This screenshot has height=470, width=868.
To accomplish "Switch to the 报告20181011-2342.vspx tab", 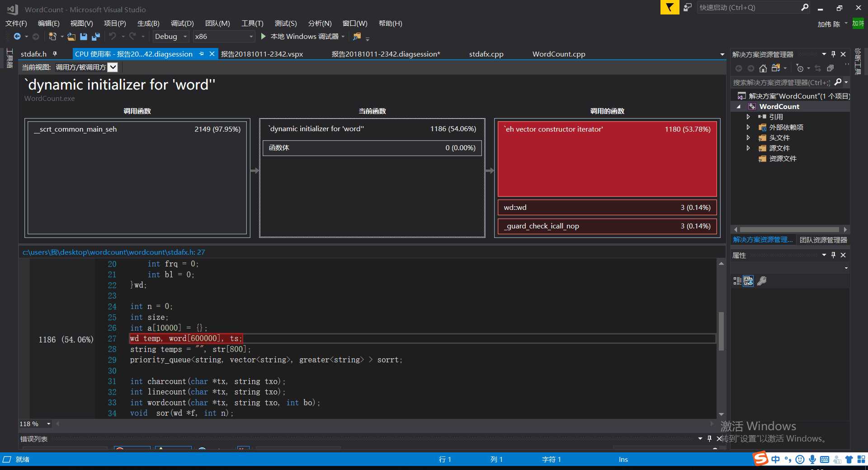I will click(x=262, y=54).
